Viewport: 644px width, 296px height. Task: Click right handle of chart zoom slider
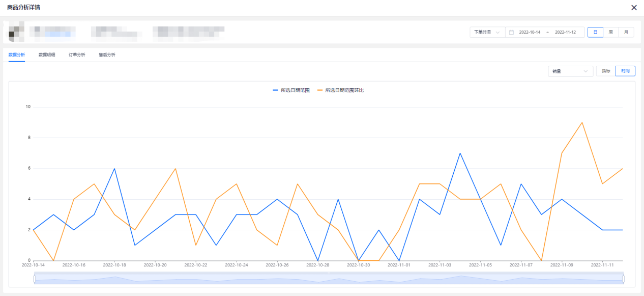pyautogui.click(x=623, y=279)
